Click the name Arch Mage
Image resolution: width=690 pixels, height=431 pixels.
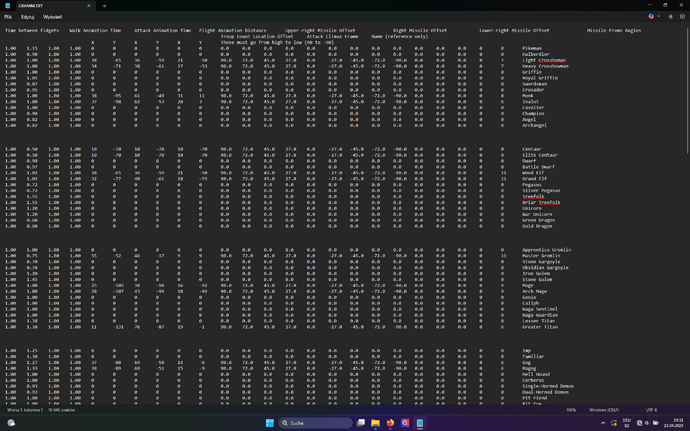pyautogui.click(x=535, y=291)
